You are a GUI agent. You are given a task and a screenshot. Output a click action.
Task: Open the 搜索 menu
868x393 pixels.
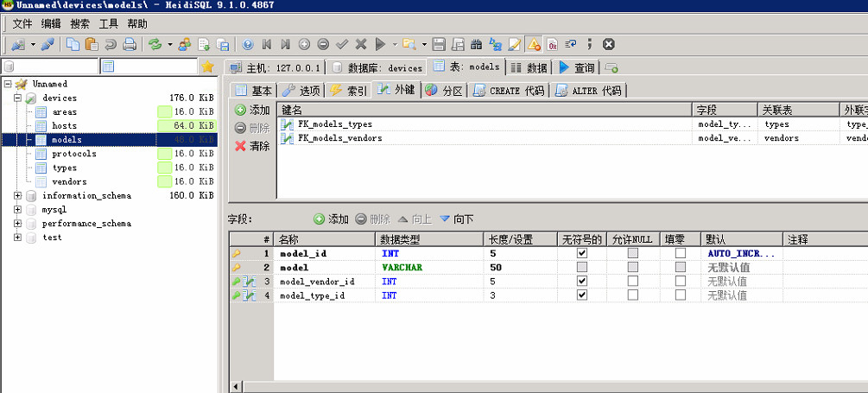point(80,24)
